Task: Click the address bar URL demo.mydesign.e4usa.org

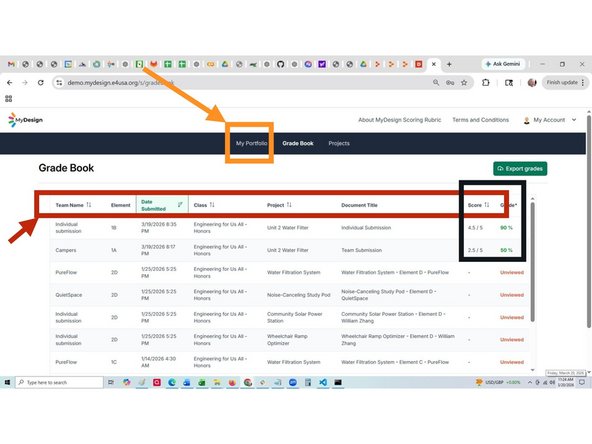Action: pyautogui.click(x=121, y=83)
